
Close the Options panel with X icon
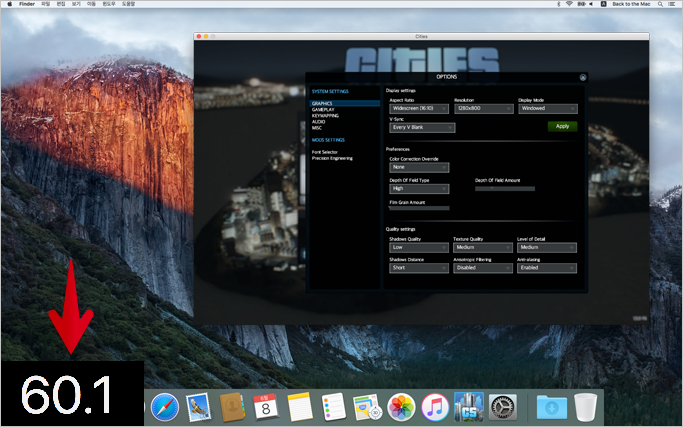(x=583, y=78)
